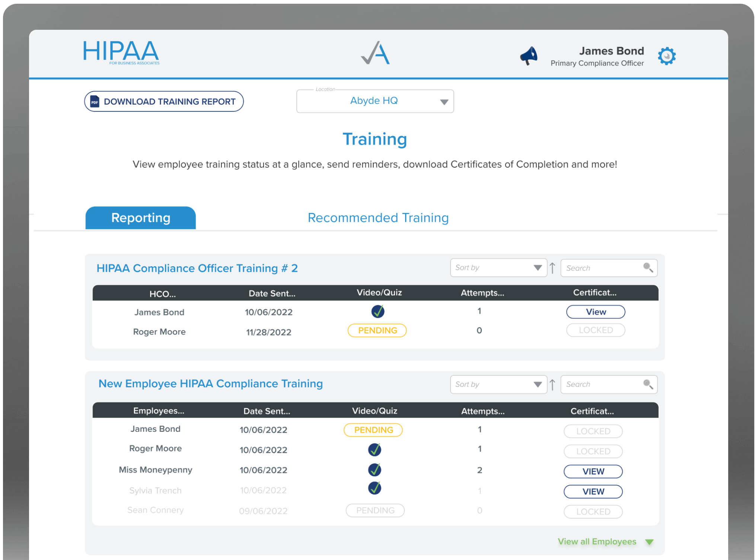
Task: Click PENDING status for Roger Moore officer training
Action: (377, 330)
